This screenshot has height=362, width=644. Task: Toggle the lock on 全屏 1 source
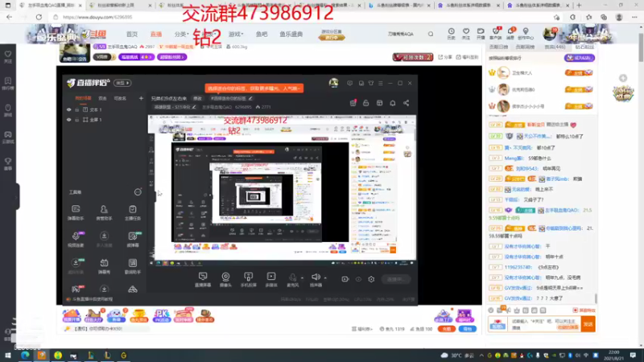point(76,119)
